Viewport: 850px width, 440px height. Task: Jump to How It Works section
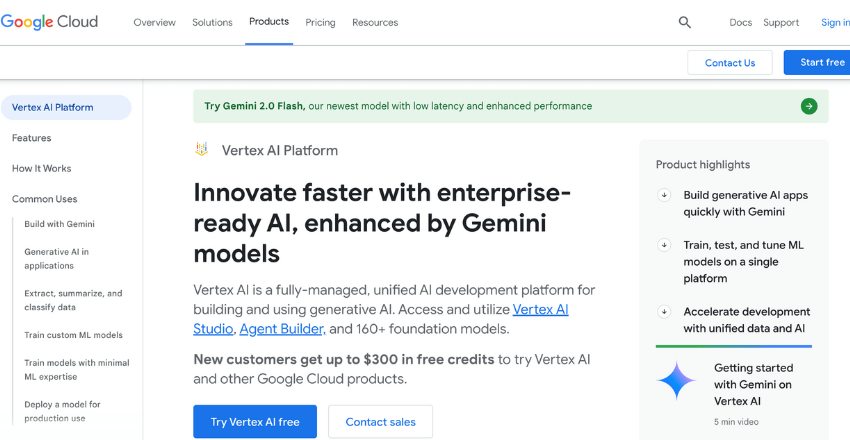41,169
